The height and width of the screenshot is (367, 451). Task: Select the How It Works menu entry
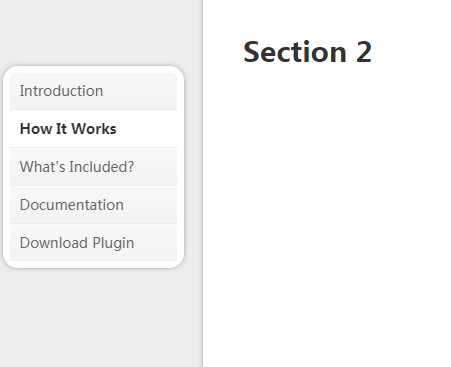(93, 129)
